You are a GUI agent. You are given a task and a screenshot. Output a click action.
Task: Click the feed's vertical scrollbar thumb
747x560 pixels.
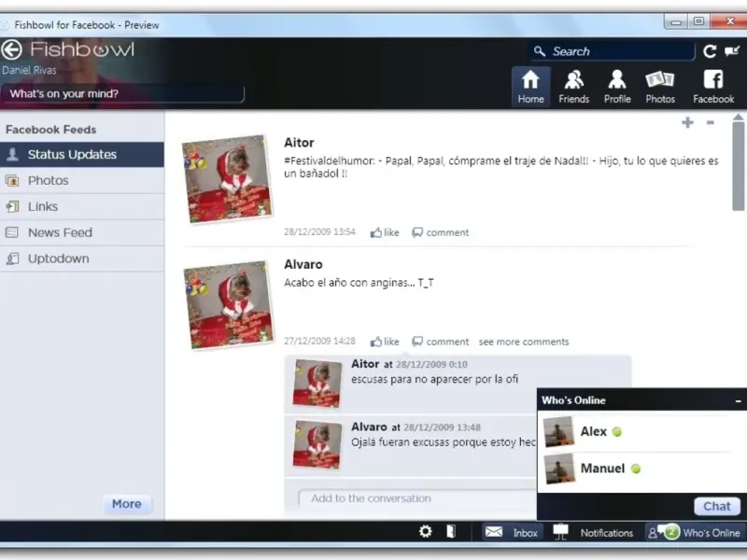739,166
